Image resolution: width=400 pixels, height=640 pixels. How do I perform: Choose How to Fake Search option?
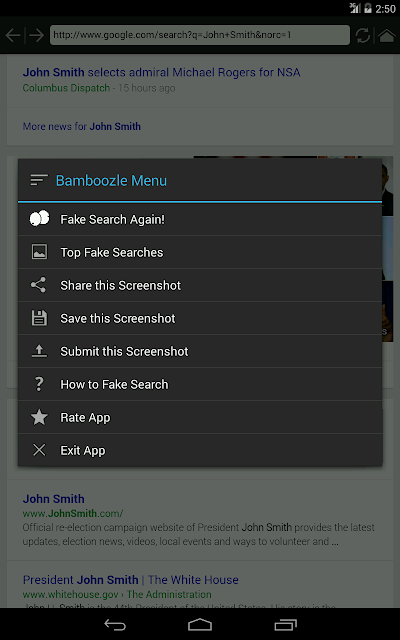[x=200, y=384]
